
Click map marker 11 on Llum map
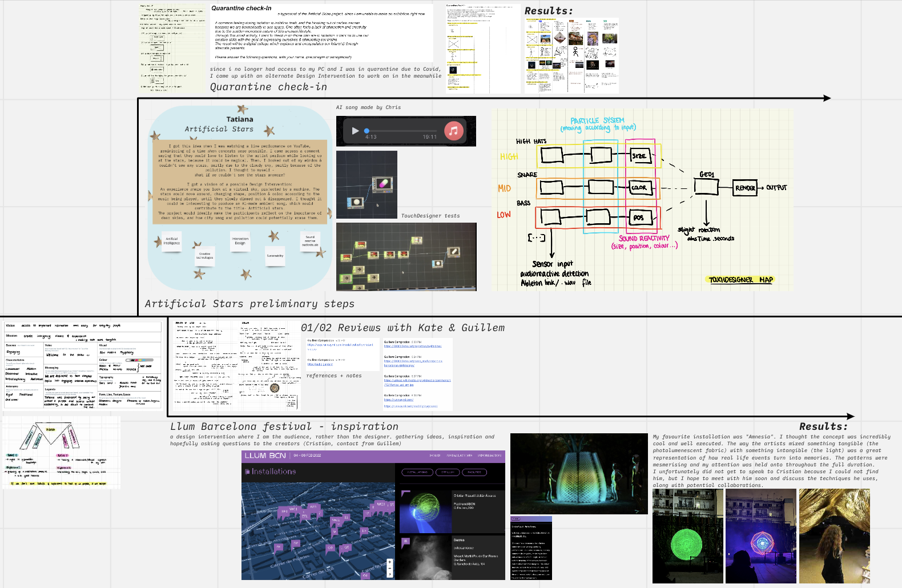(346, 517)
